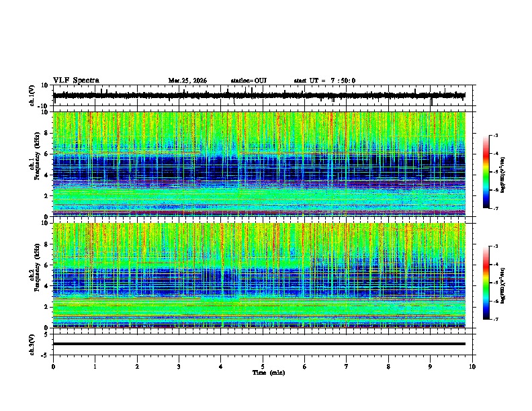Click the "start UT = 7 : 50: 0" label
This screenshot has height=411, width=532.
tap(324, 81)
